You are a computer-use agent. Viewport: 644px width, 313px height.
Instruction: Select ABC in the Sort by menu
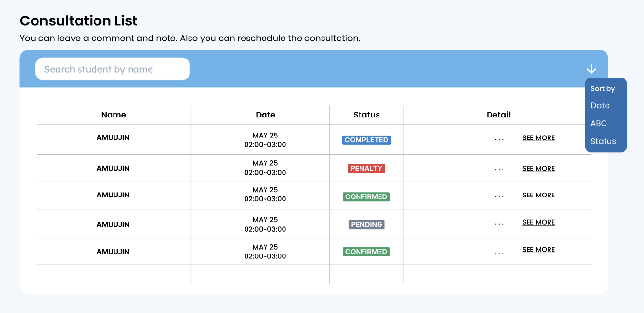tap(599, 123)
